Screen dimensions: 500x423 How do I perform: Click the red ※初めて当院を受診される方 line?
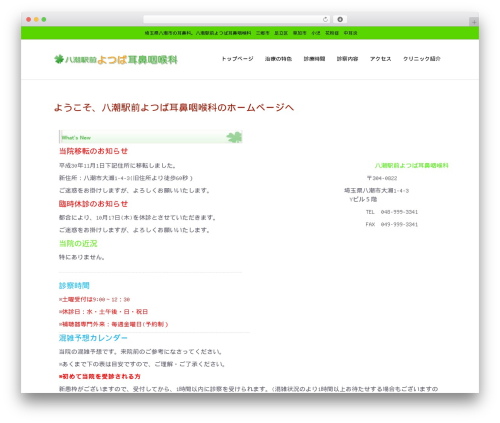[100, 376]
